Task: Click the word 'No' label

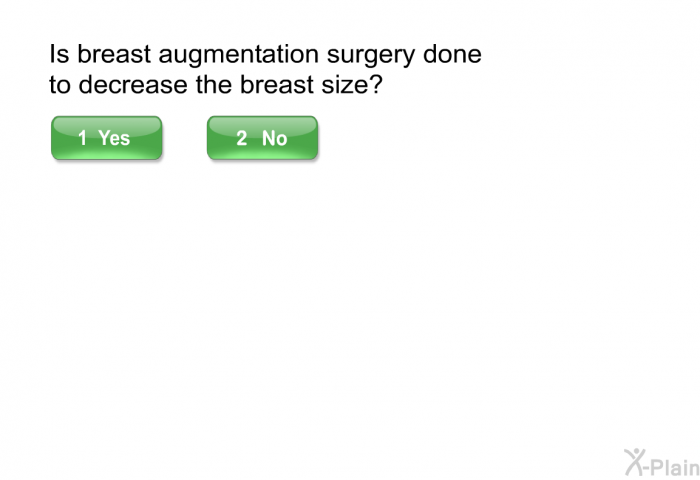Action: point(274,138)
